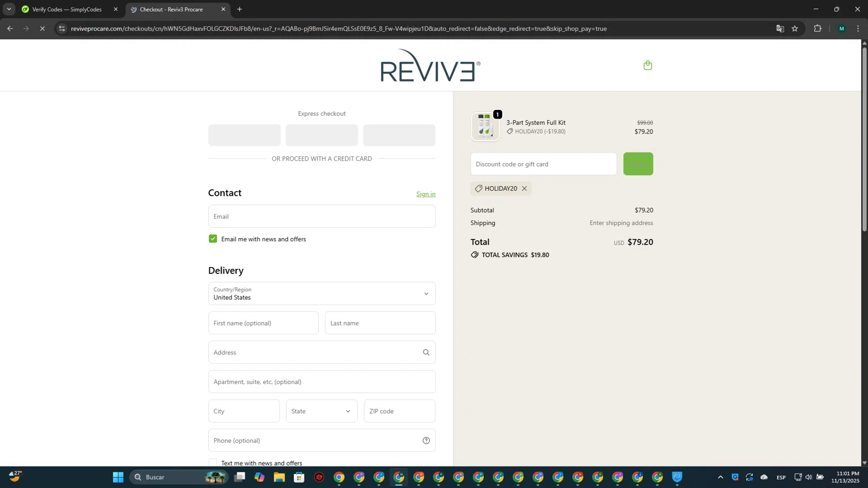Open the shopping bag cart icon
This screenshot has height=488, width=868.
coord(648,65)
